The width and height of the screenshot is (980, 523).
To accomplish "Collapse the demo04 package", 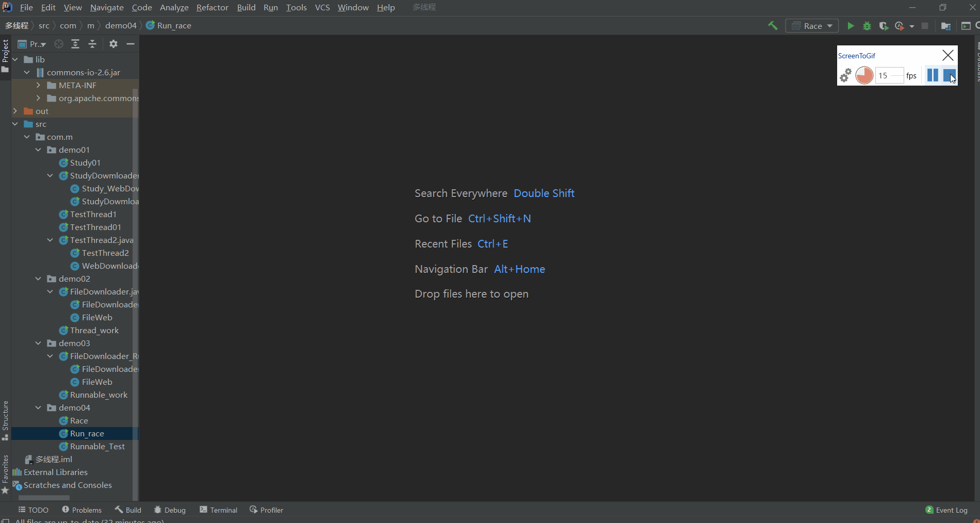I will pos(38,407).
